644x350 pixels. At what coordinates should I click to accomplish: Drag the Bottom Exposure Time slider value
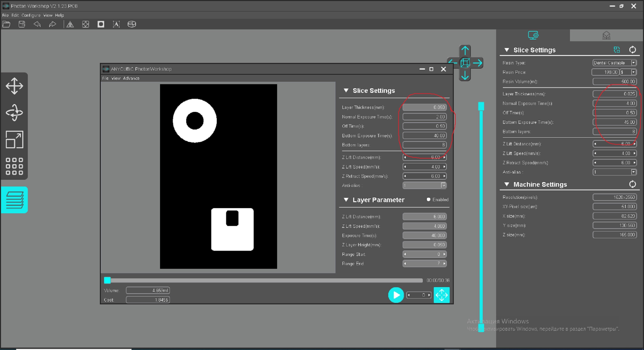424,135
